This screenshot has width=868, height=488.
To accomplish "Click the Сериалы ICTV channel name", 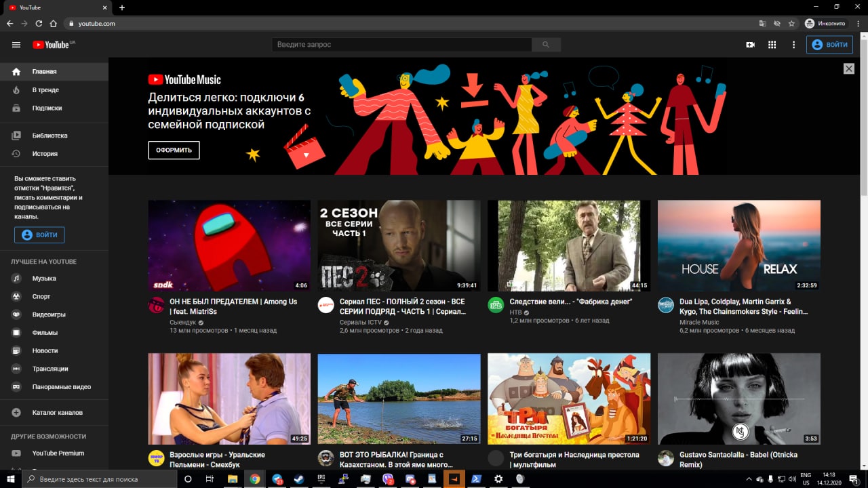I will pos(361,323).
